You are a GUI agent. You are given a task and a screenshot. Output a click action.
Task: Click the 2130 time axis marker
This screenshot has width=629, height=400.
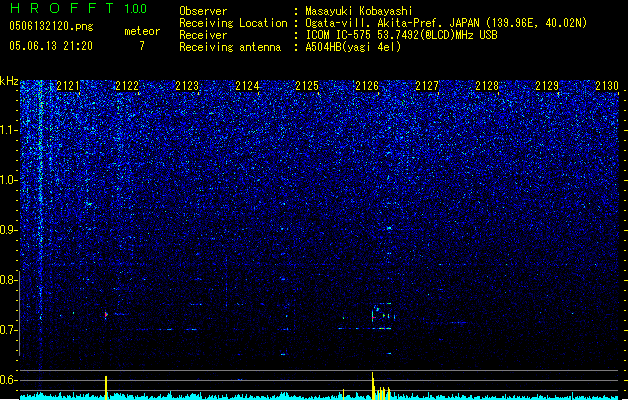point(607,86)
